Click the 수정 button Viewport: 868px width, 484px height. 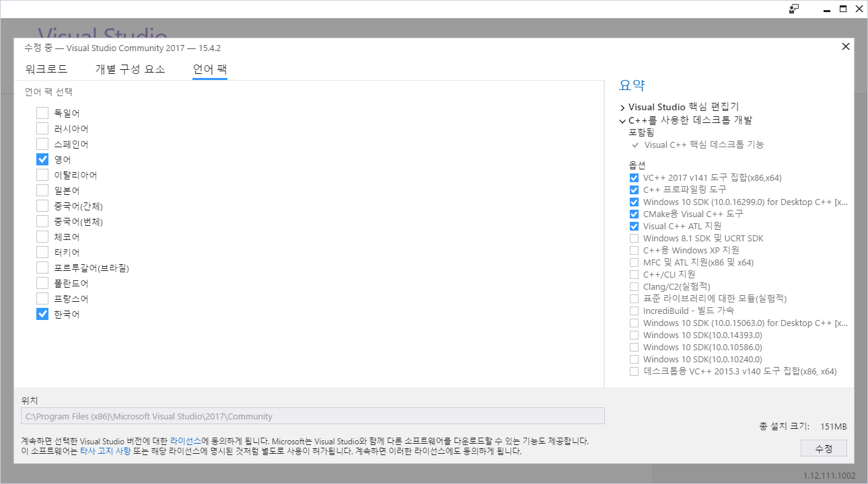point(824,448)
